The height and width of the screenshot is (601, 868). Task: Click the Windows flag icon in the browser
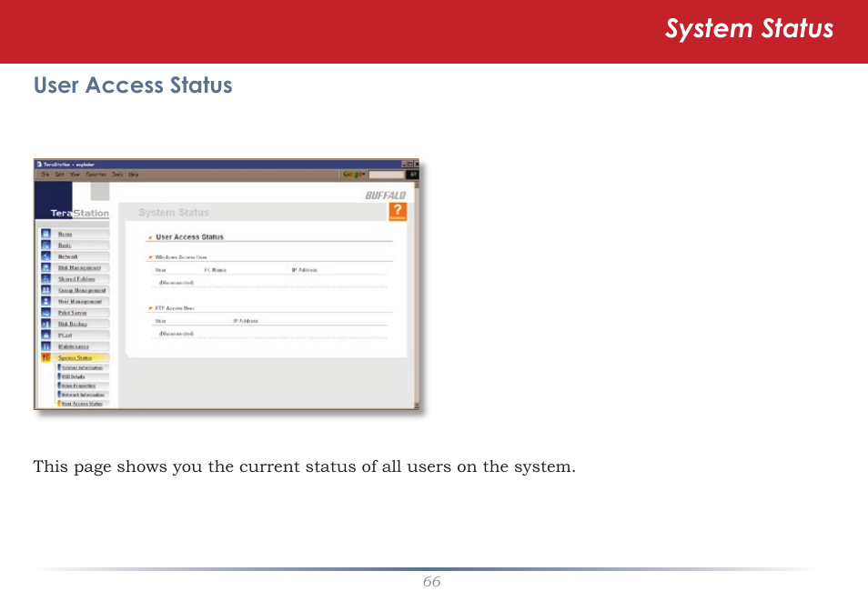tap(413, 175)
